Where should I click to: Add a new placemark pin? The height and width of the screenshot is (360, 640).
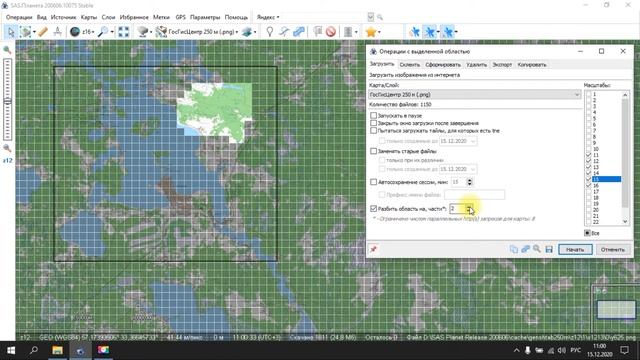(269, 32)
